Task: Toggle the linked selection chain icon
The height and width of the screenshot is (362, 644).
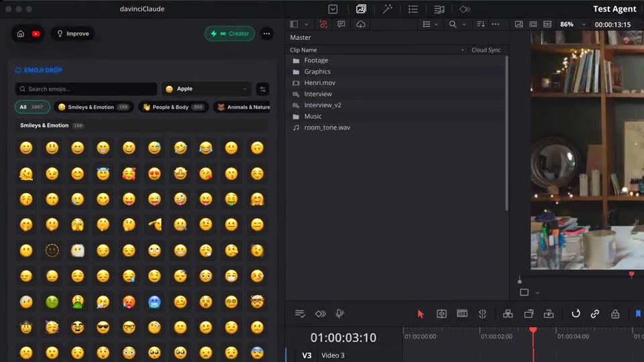Action: [595, 314]
